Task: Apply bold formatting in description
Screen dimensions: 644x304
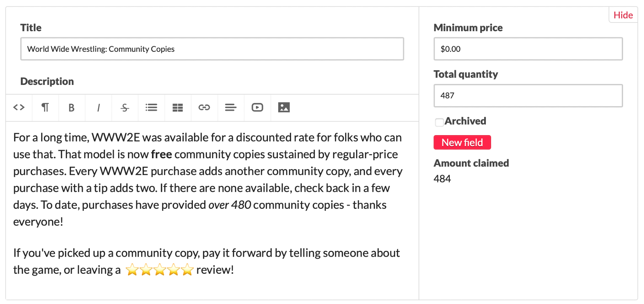Action: 71,107
